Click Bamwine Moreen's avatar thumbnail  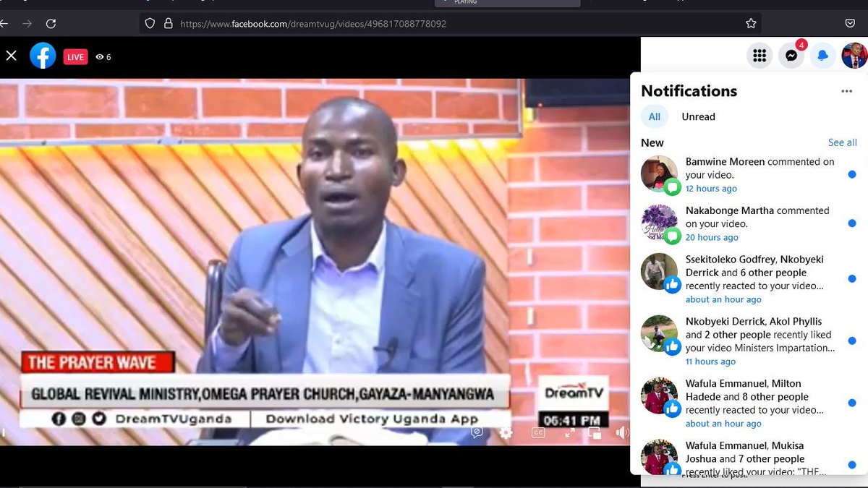[x=659, y=174]
